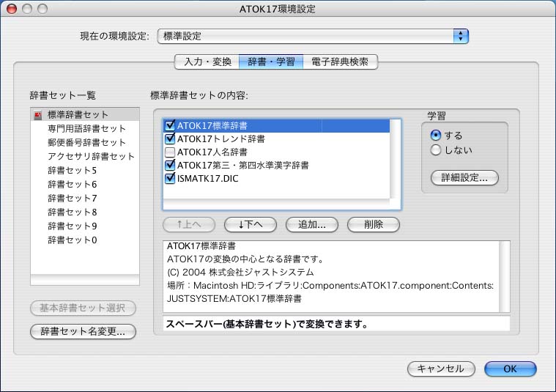The width and height of the screenshot is (556, 392).
Task: Select the ATOK17人名辞書 row text
Action: coord(212,152)
